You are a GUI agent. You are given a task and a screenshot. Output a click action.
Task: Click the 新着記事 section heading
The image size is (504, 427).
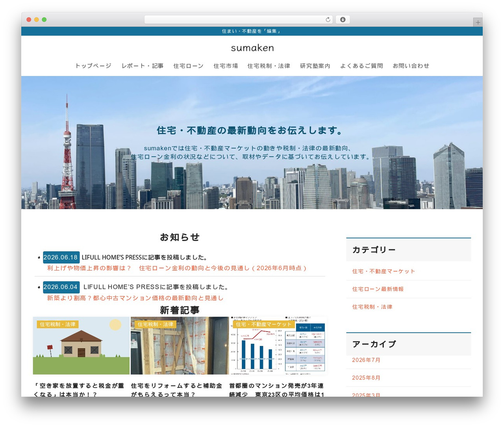[x=180, y=310]
